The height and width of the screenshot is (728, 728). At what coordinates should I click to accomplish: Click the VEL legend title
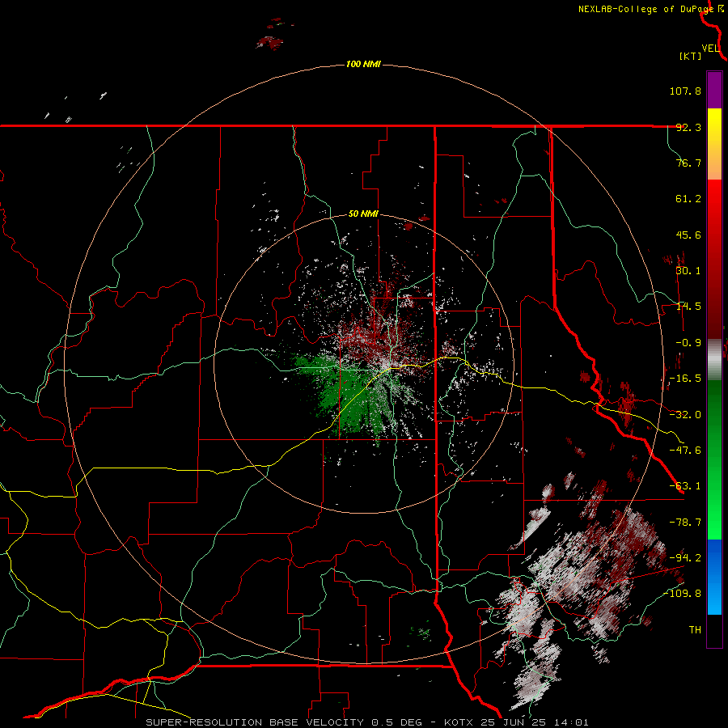point(710,48)
